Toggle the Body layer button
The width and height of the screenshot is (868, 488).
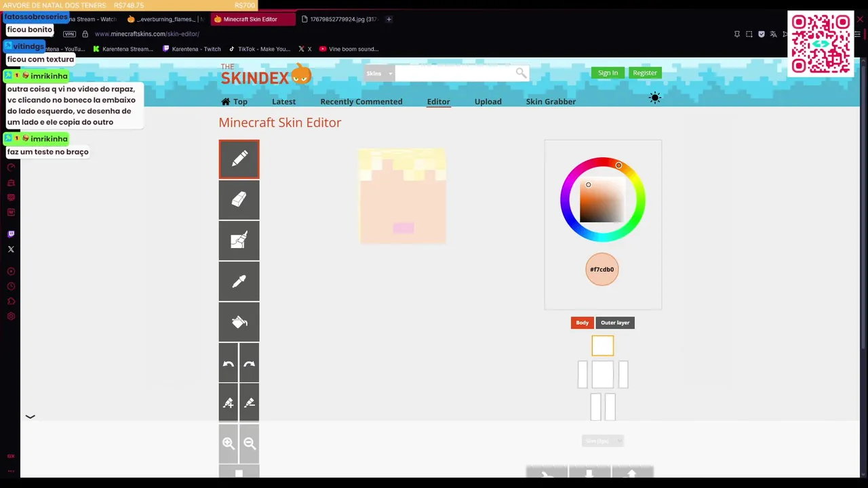coord(582,323)
